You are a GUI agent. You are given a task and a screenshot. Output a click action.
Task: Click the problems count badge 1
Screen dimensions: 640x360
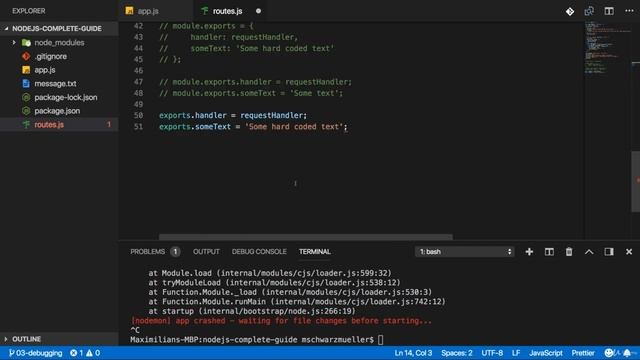coord(176,252)
